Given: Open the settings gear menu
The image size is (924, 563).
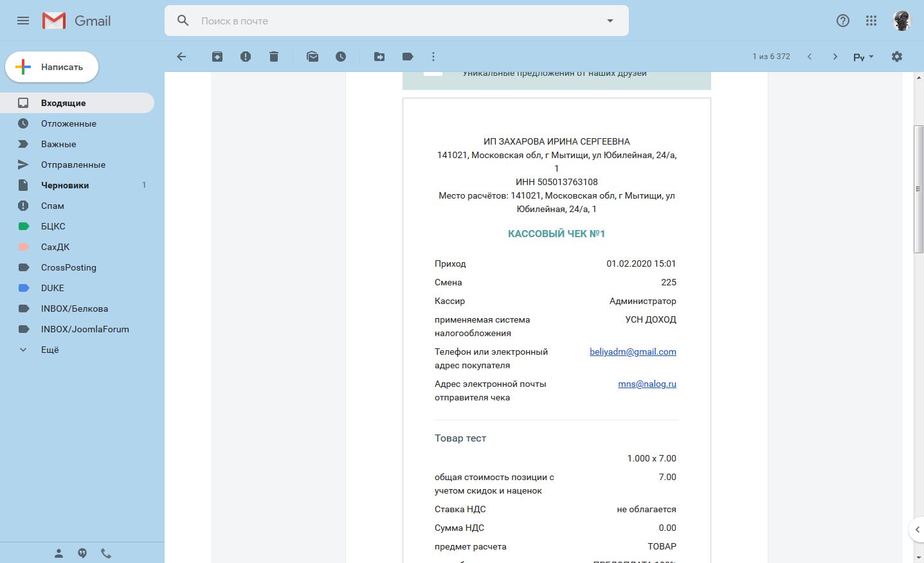Looking at the screenshot, I should [897, 57].
